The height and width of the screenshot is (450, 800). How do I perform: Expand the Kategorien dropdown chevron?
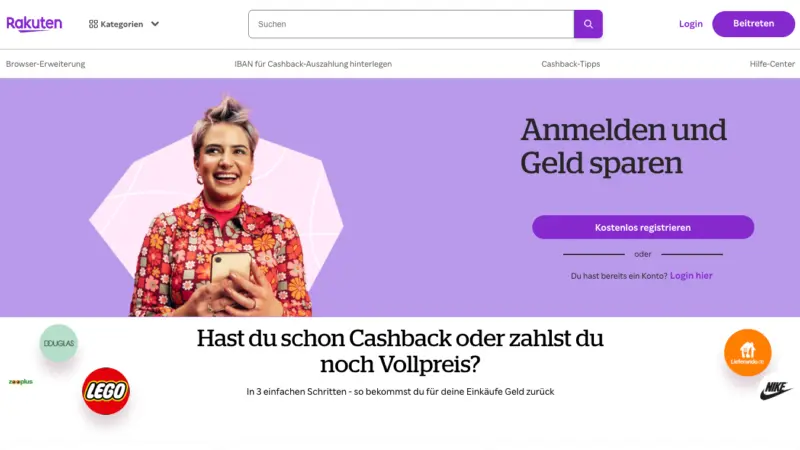[155, 24]
